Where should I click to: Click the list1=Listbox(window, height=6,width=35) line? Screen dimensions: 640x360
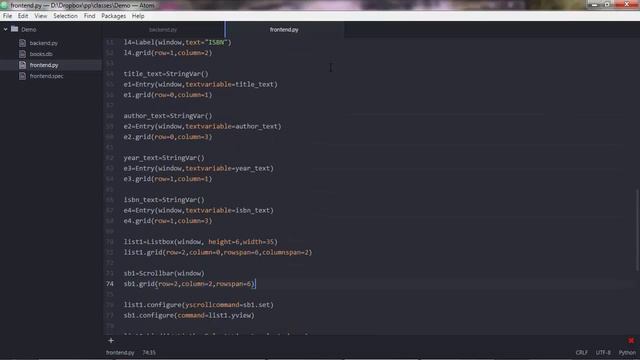201,242
